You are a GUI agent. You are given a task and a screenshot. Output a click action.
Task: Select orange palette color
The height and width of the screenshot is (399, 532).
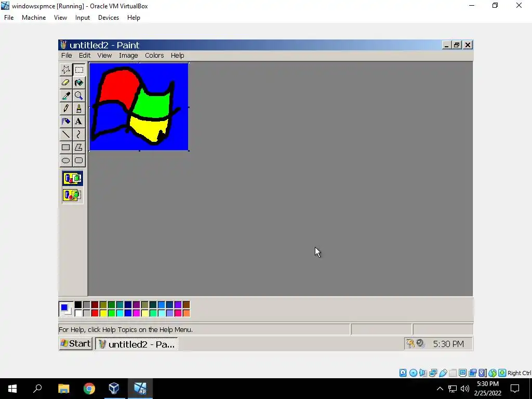(x=187, y=313)
